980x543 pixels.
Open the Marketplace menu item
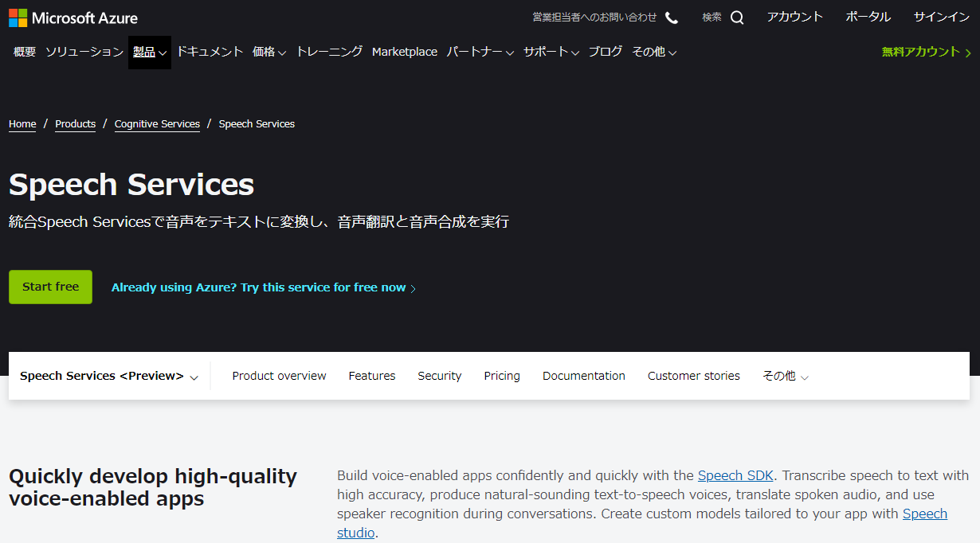(x=405, y=52)
